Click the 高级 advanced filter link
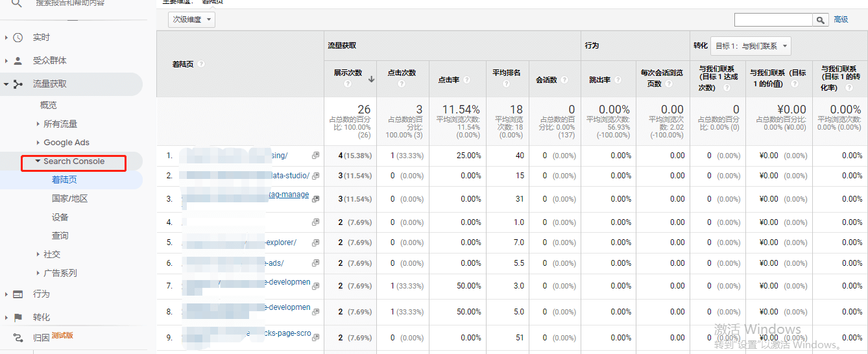The height and width of the screenshot is (354, 868). tap(841, 20)
